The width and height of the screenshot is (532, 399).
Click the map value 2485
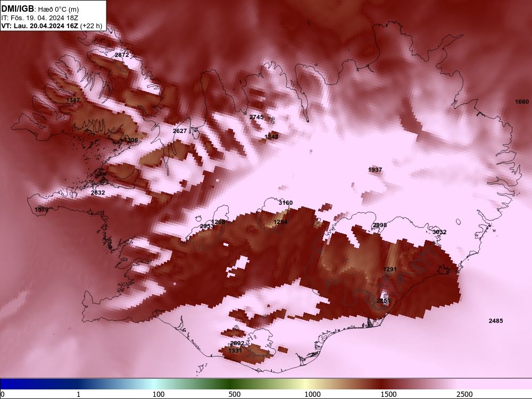click(x=496, y=321)
